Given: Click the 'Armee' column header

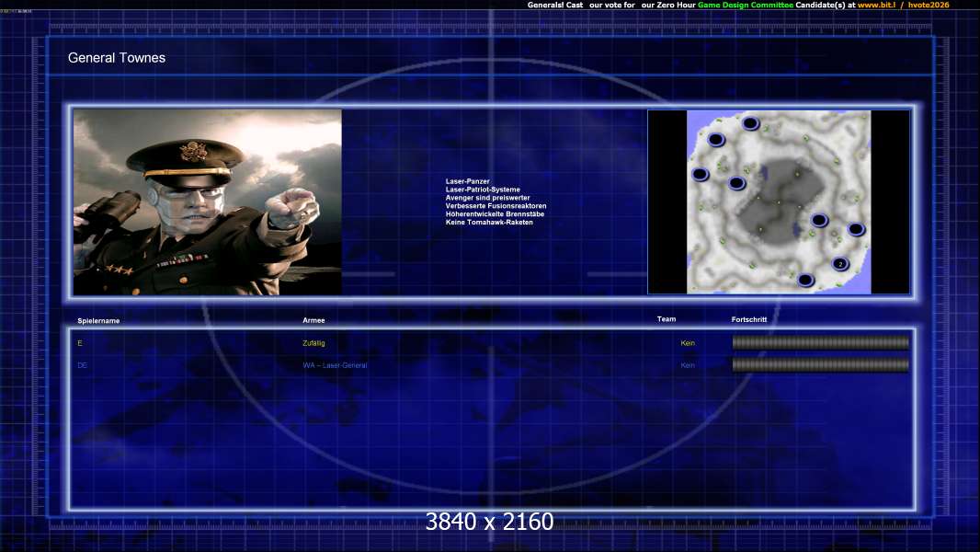Looking at the screenshot, I should (313, 320).
